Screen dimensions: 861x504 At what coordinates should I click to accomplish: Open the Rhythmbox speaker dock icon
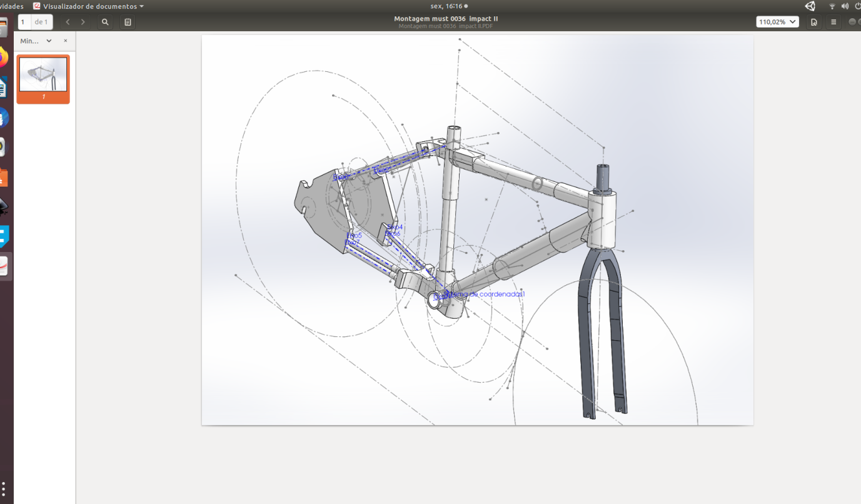(x=3, y=148)
